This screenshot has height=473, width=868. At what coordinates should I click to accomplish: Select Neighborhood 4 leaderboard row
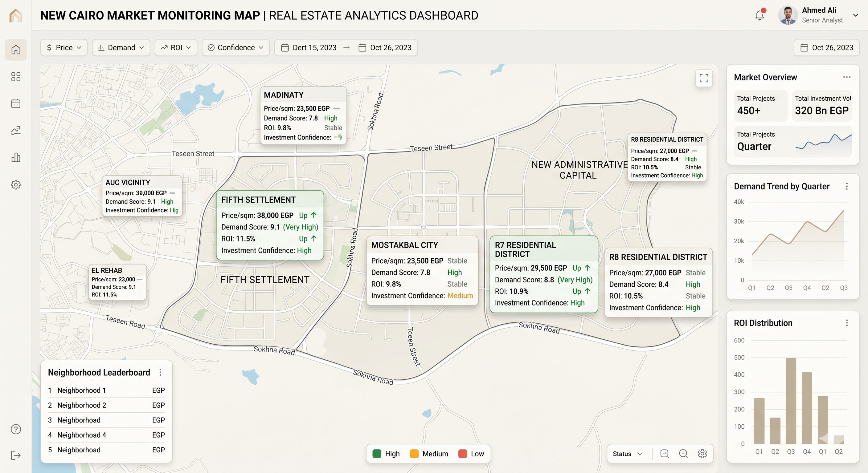pyautogui.click(x=106, y=435)
